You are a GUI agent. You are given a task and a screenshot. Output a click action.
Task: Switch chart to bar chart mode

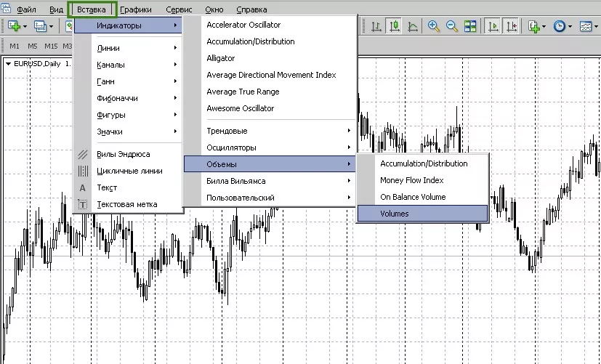pos(376,26)
